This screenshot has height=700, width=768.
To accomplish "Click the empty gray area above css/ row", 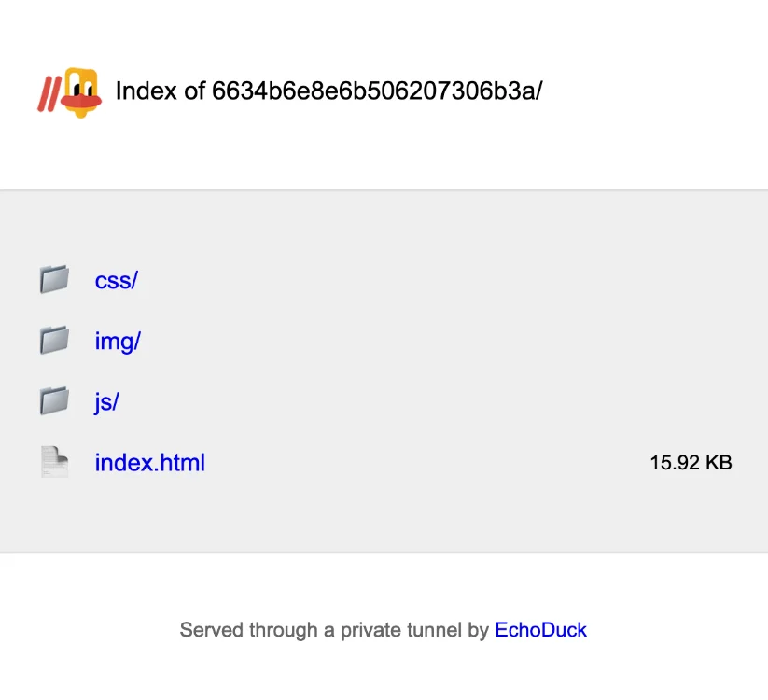I will click(384, 225).
